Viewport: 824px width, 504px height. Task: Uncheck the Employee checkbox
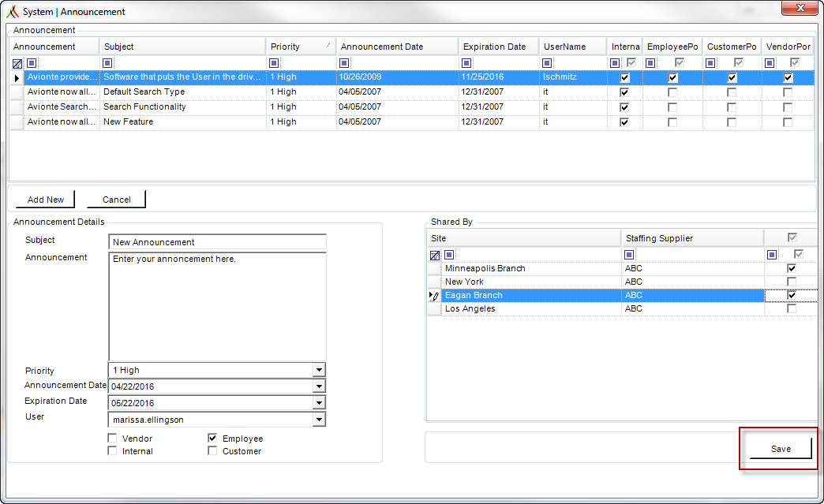pyautogui.click(x=212, y=438)
